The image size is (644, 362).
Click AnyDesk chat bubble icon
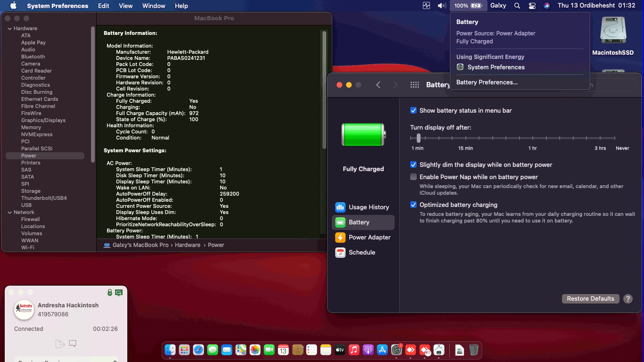pyautogui.click(x=73, y=344)
